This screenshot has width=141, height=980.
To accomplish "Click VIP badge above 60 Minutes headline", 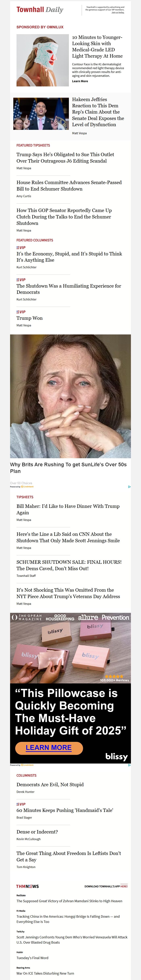I will (21, 804).
